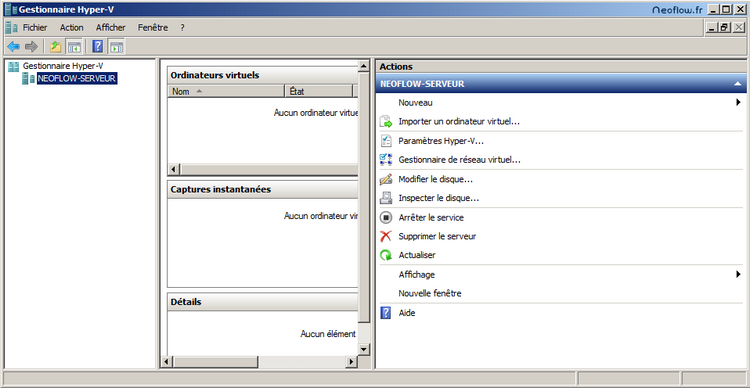Click the Arrêter le service stop icon
The width and height of the screenshot is (750, 388).
pyautogui.click(x=386, y=218)
